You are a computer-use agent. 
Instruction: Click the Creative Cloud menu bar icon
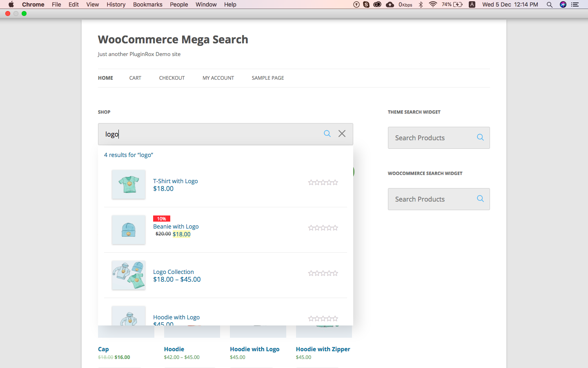[x=377, y=4]
